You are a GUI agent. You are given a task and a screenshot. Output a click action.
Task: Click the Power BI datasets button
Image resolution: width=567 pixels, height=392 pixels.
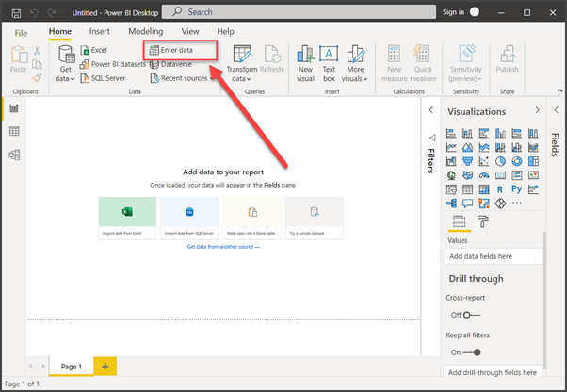[113, 64]
